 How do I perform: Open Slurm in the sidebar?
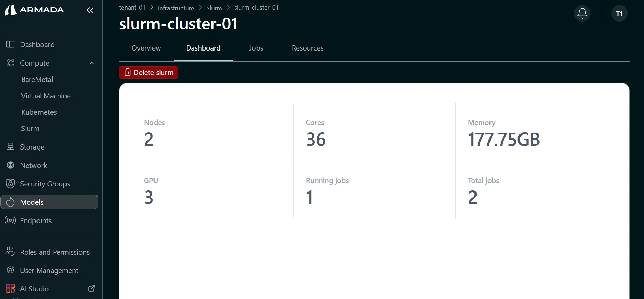(30, 129)
